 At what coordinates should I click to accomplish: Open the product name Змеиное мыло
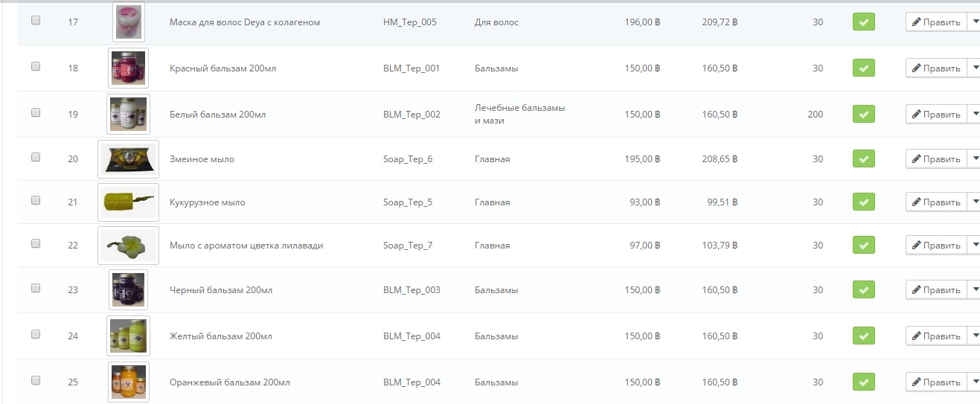click(202, 159)
